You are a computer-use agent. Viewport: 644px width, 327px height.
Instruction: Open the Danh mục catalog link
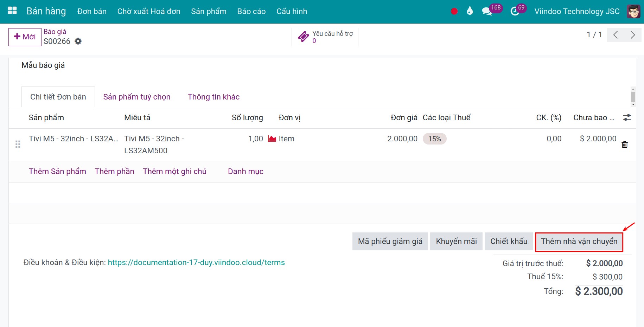(246, 171)
